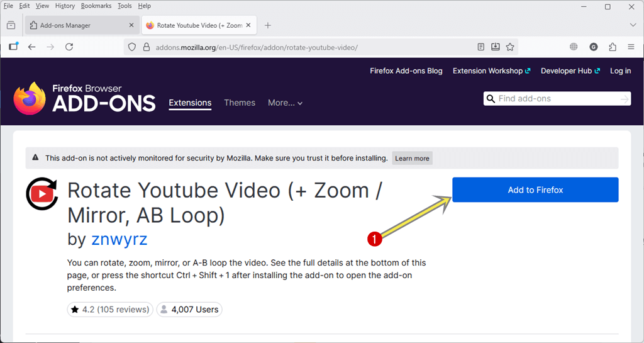Open the File menu
This screenshot has height=343, width=644.
pos(8,6)
